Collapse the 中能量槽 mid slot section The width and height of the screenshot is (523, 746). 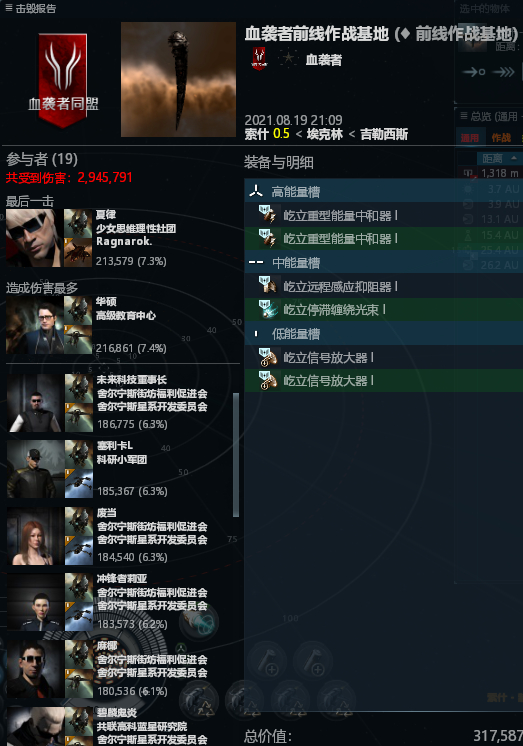pyautogui.click(x=384, y=263)
